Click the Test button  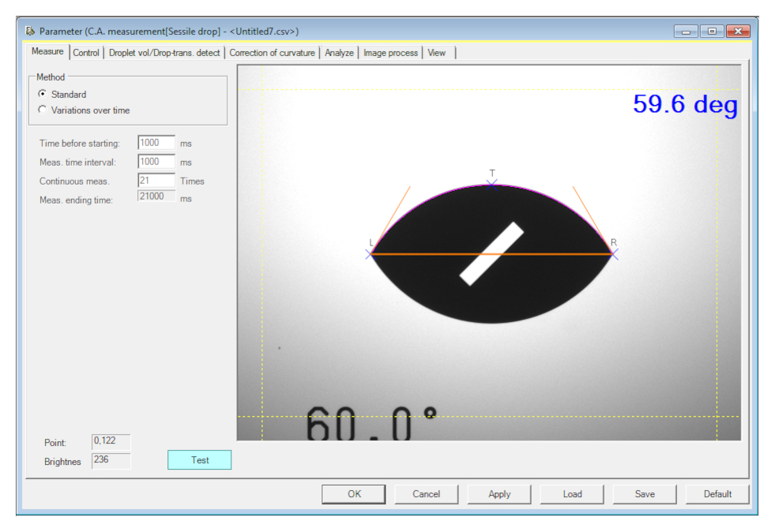[x=200, y=460]
